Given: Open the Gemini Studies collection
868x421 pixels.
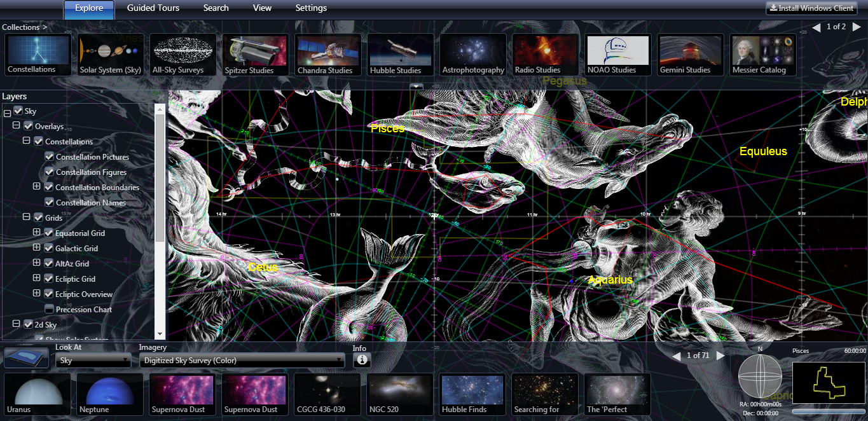Looking at the screenshot, I should click(691, 55).
